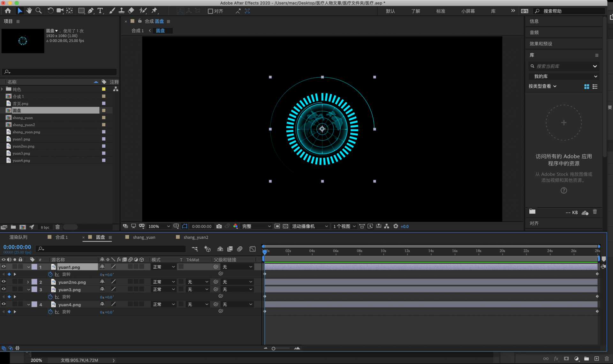
Task: Take a snapshot with camera icon
Action: (219, 226)
